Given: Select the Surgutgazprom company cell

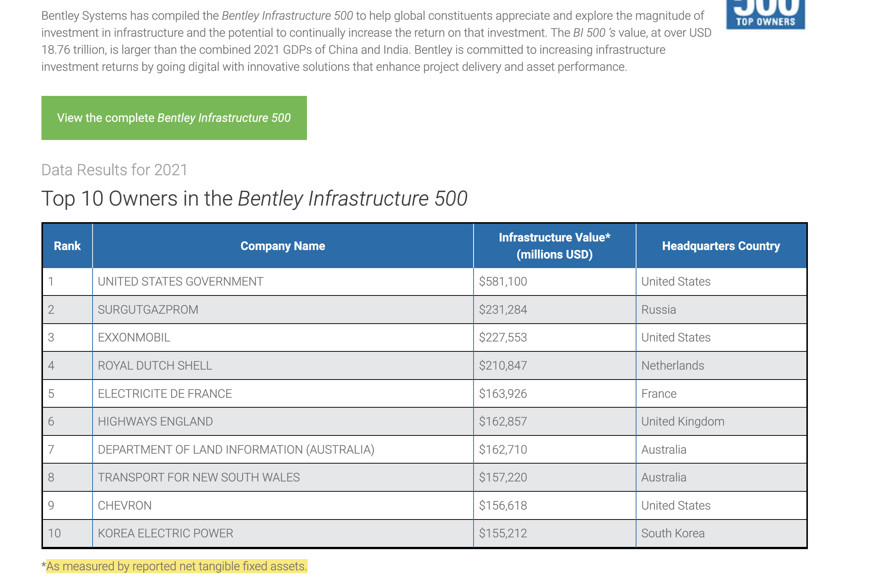Looking at the screenshot, I should coord(148,310).
